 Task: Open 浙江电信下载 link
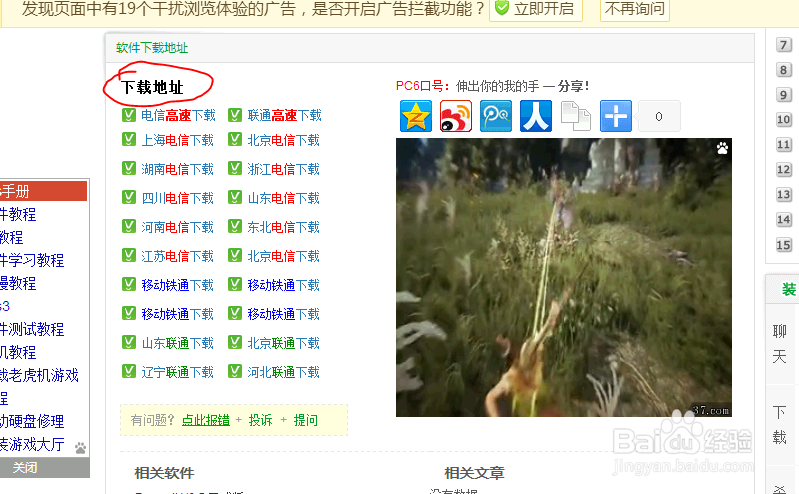click(x=283, y=169)
